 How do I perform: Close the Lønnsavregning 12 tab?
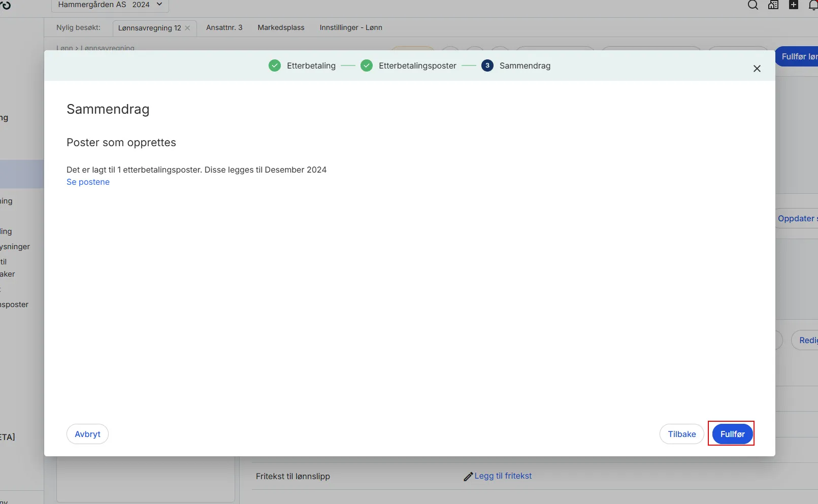pos(187,28)
